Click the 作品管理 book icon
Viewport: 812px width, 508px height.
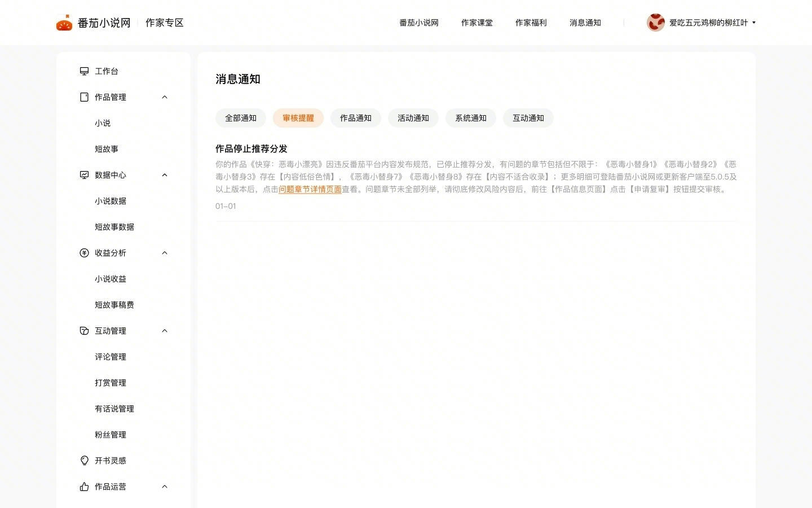point(84,97)
